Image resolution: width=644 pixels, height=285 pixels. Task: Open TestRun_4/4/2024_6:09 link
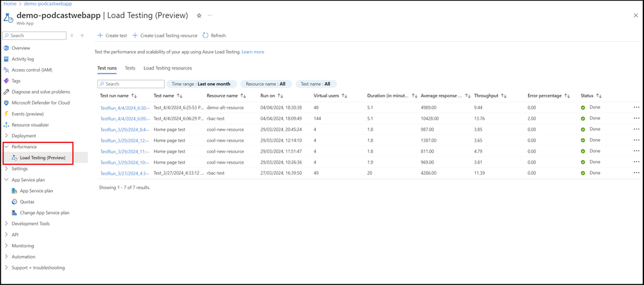[x=125, y=118]
